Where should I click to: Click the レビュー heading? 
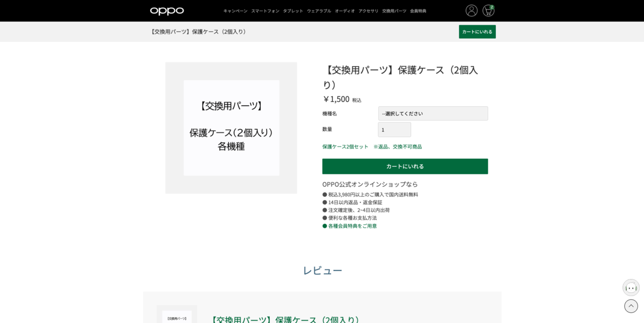[322, 270]
